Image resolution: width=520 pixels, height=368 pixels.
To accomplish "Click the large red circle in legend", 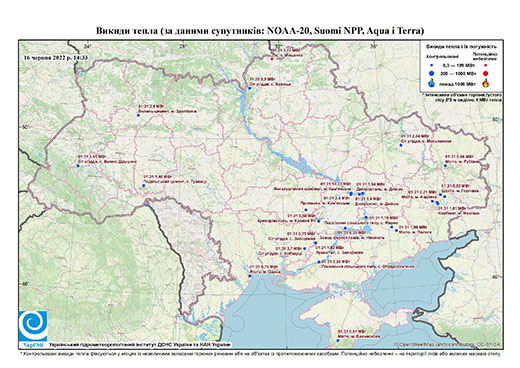I will [x=486, y=74].
